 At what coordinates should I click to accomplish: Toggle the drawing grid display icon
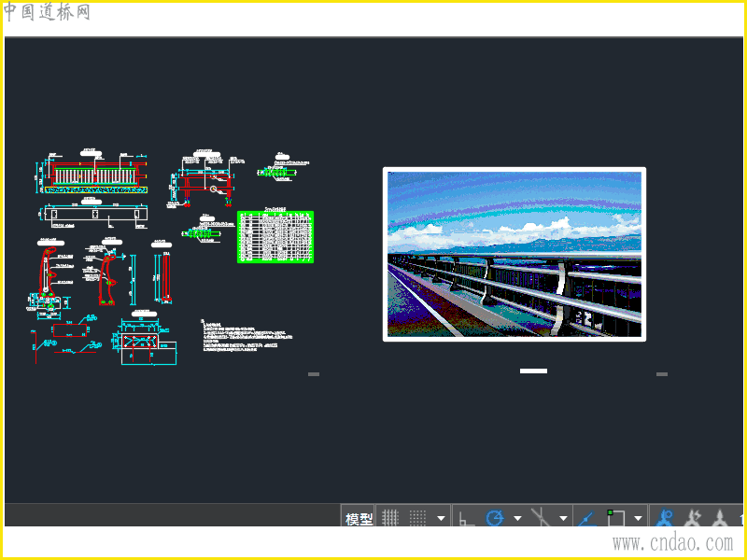point(390,518)
